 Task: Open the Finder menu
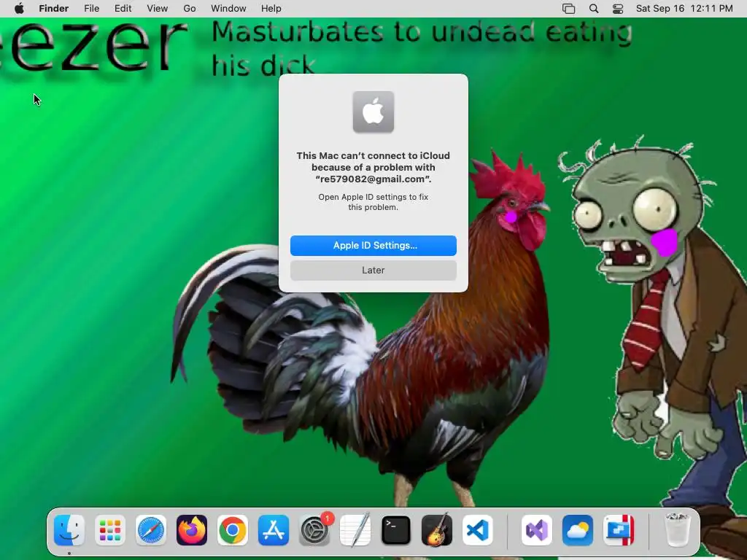pos(54,9)
